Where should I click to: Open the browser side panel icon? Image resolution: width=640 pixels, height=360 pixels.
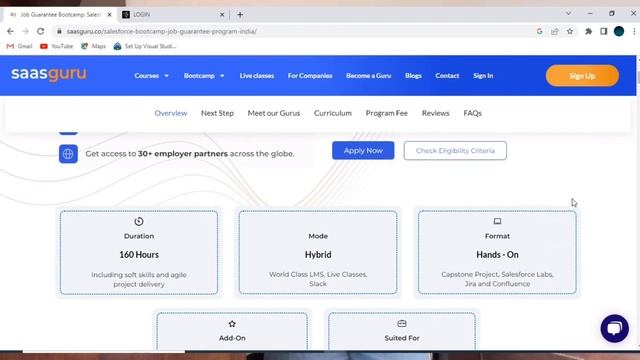click(x=604, y=31)
